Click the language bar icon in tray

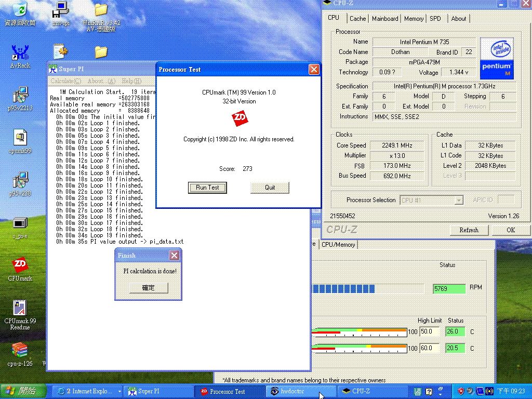click(417, 392)
